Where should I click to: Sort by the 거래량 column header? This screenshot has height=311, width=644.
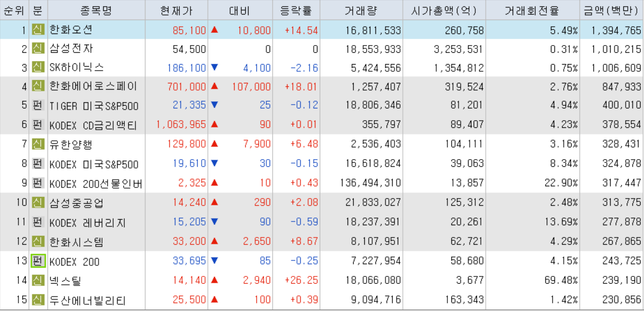pyautogui.click(x=361, y=10)
